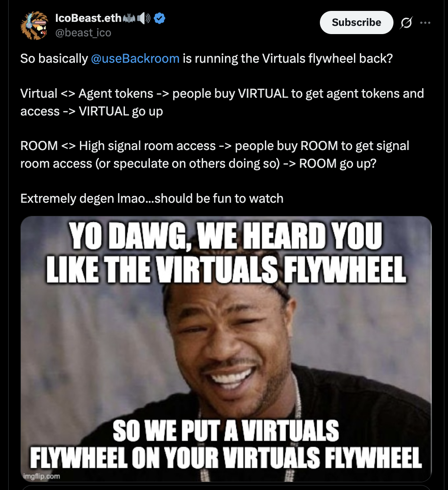
Task: Click the Grok slashed-circle icon
Action: pyautogui.click(x=406, y=23)
